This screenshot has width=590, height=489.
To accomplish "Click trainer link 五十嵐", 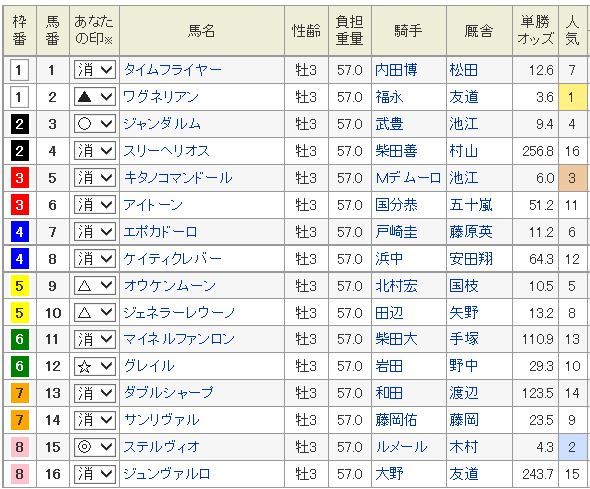I will click(x=471, y=205).
